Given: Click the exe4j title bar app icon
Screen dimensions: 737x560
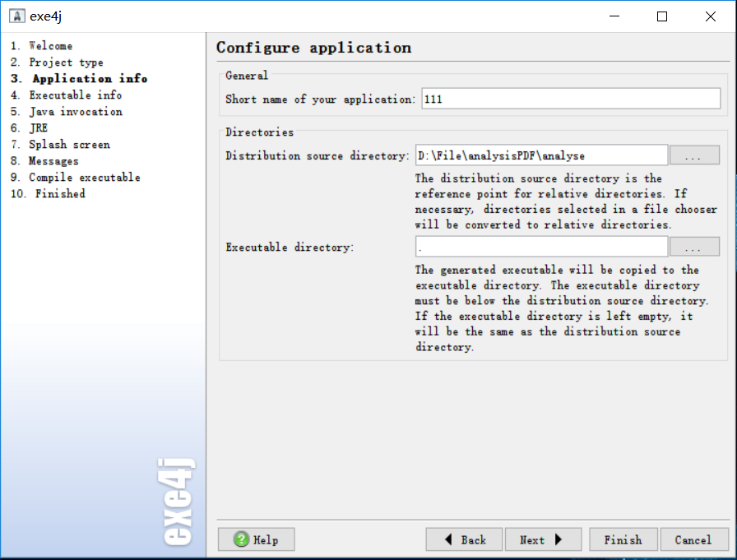Looking at the screenshot, I should click(17, 16).
